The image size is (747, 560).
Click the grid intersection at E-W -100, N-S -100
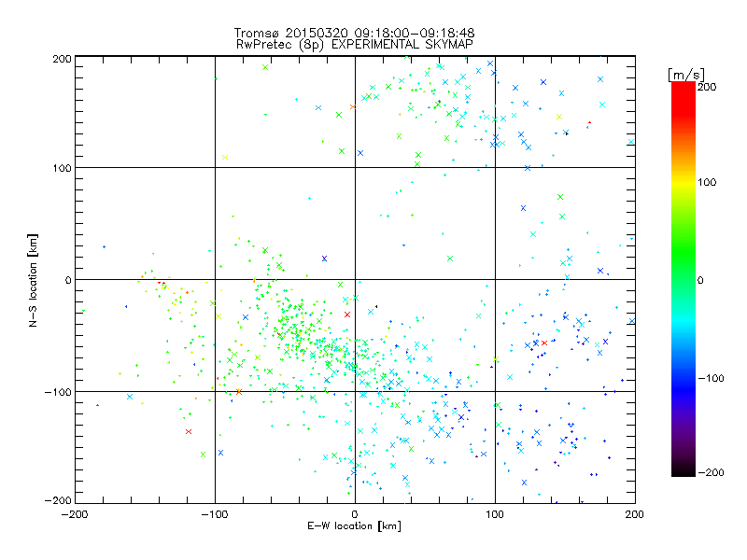pyautogui.click(x=215, y=392)
